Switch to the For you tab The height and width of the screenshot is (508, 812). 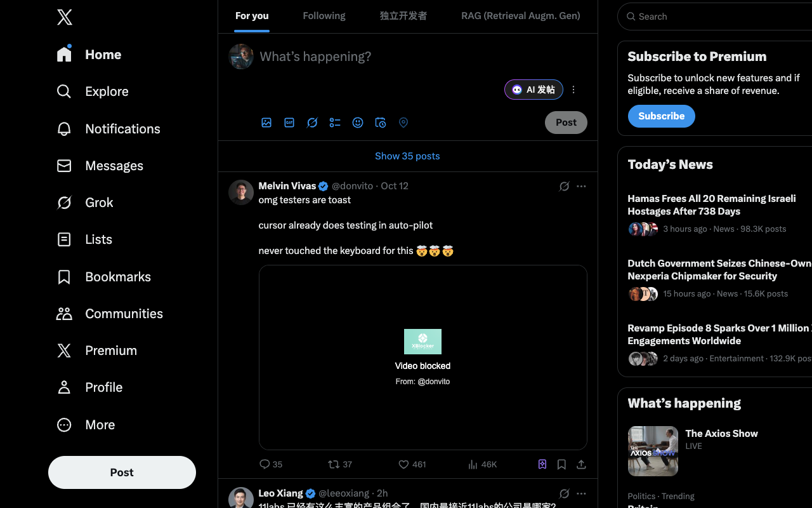(x=252, y=16)
